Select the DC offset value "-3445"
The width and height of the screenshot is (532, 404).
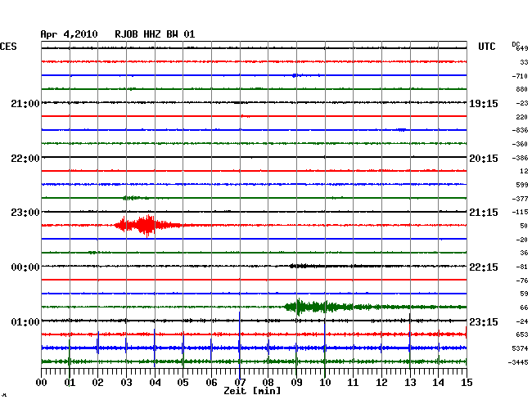tap(518, 362)
